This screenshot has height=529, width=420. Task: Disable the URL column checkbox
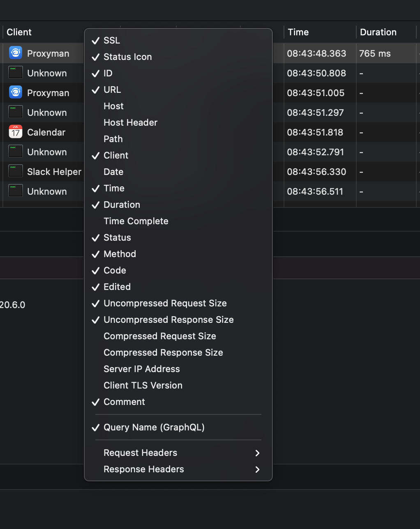pyautogui.click(x=112, y=90)
